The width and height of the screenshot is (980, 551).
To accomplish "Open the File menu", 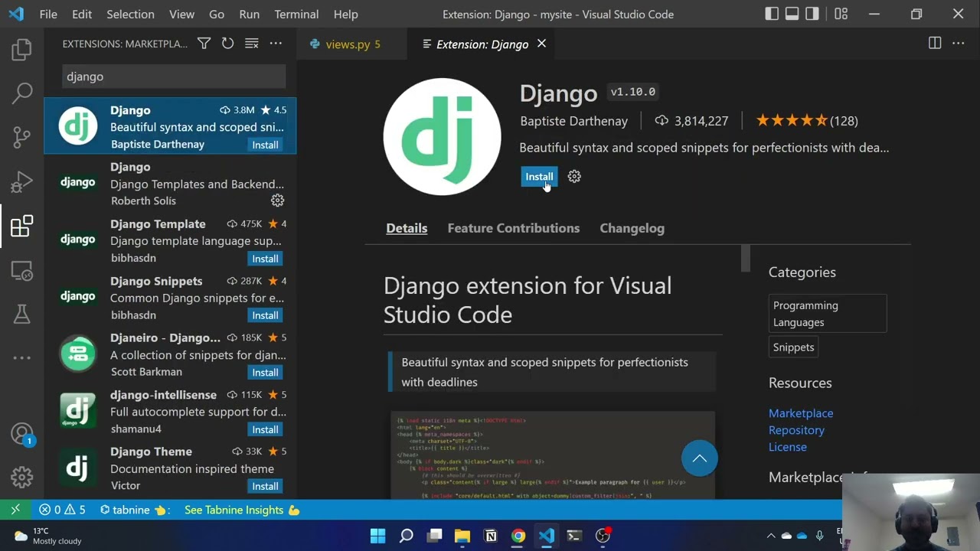I will pos(48,14).
